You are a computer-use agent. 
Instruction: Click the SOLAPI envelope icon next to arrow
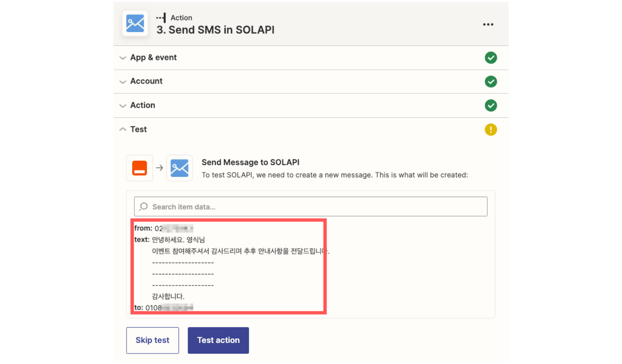tap(179, 168)
